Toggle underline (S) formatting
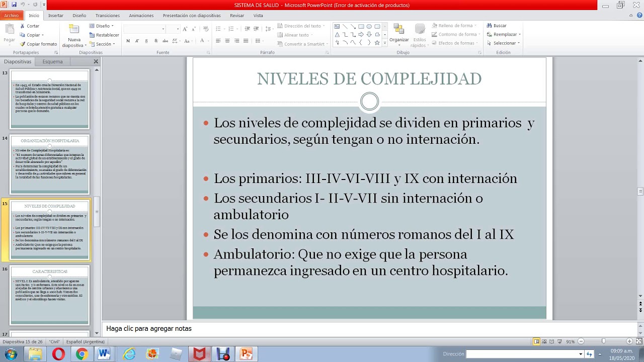Viewport: 644px width, 362px height. click(x=146, y=41)
